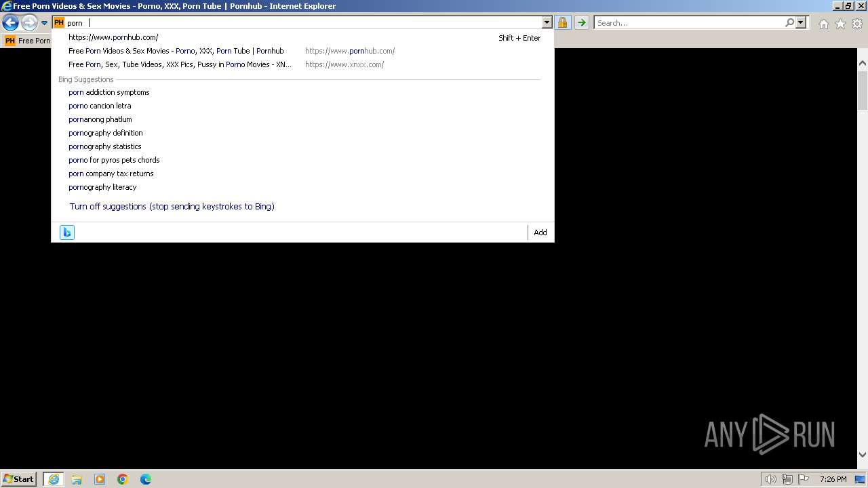This screenshot has width=868, height=488.
Task: Open the Home page icon
Action: click(823, 24)
